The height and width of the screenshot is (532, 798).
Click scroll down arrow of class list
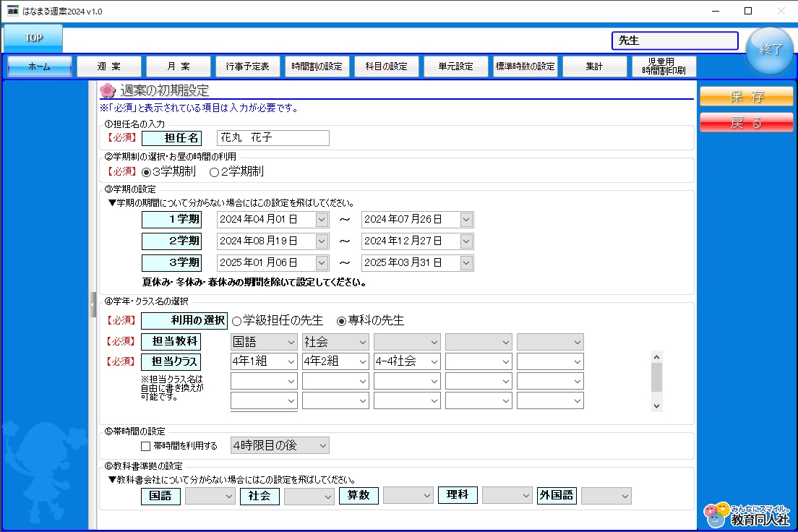[x=656, y=406]
